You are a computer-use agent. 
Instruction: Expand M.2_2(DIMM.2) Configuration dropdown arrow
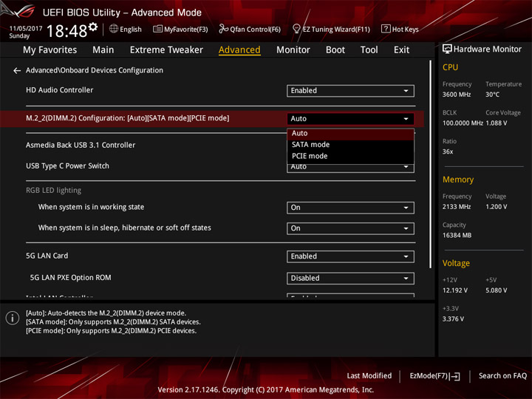[406, 119]
